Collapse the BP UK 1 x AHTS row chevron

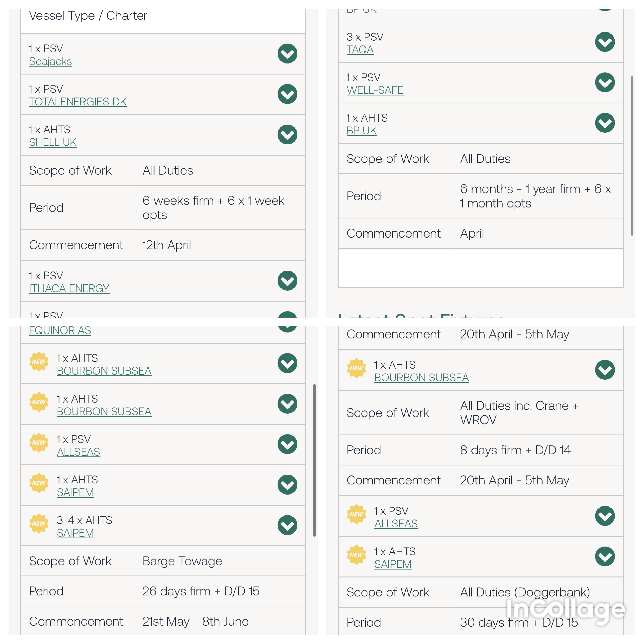click(x=605, y=123)
